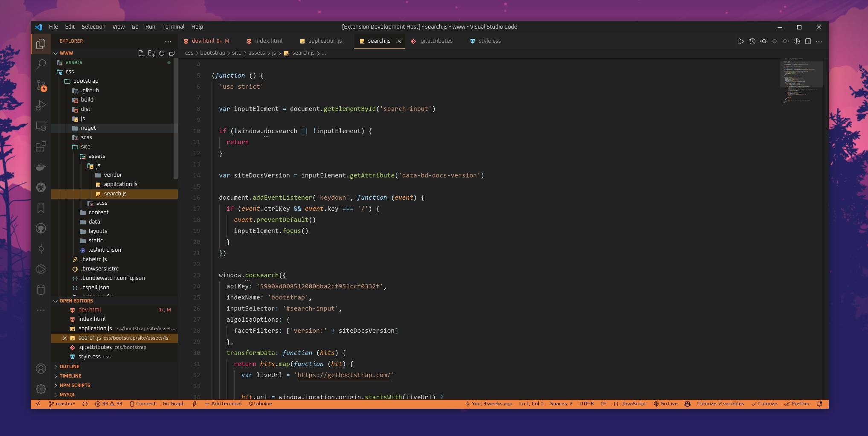Open the Extensions view
The width and height of the screenshot is (868, 436).
click(41, 146)
